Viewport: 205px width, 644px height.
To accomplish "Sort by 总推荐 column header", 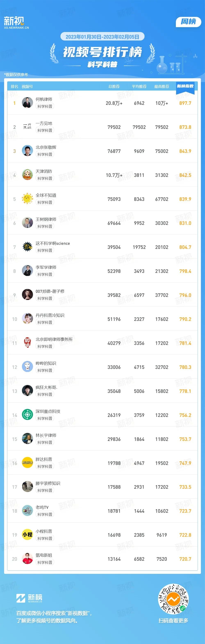I will click(114, 87).
